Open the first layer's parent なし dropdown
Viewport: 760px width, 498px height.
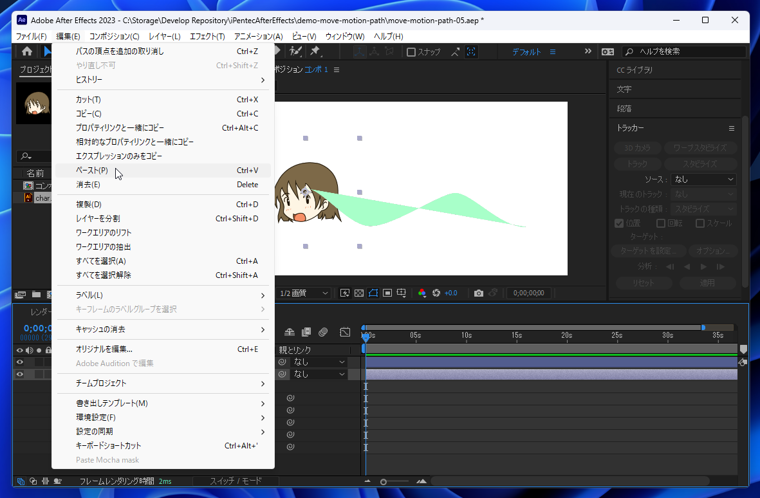(x=318, y=362)
